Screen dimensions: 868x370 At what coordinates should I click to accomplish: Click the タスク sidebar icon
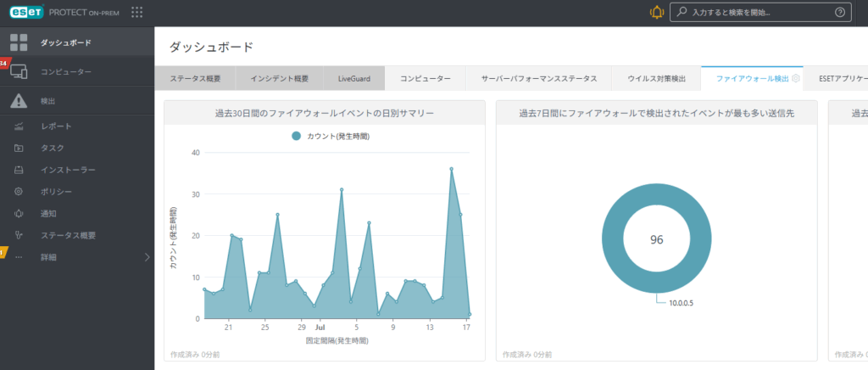(x=19, y=148)
